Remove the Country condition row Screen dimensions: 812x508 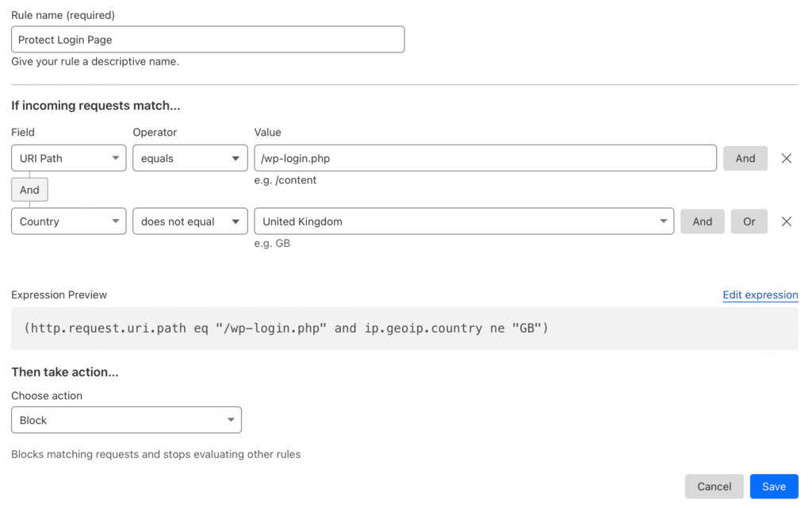(x=786, y=221)
